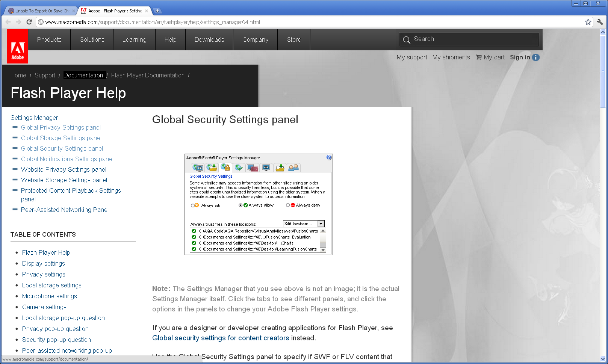Select the Always deny radio button
Screen dimensions: 608x364
tap(288, 205)
